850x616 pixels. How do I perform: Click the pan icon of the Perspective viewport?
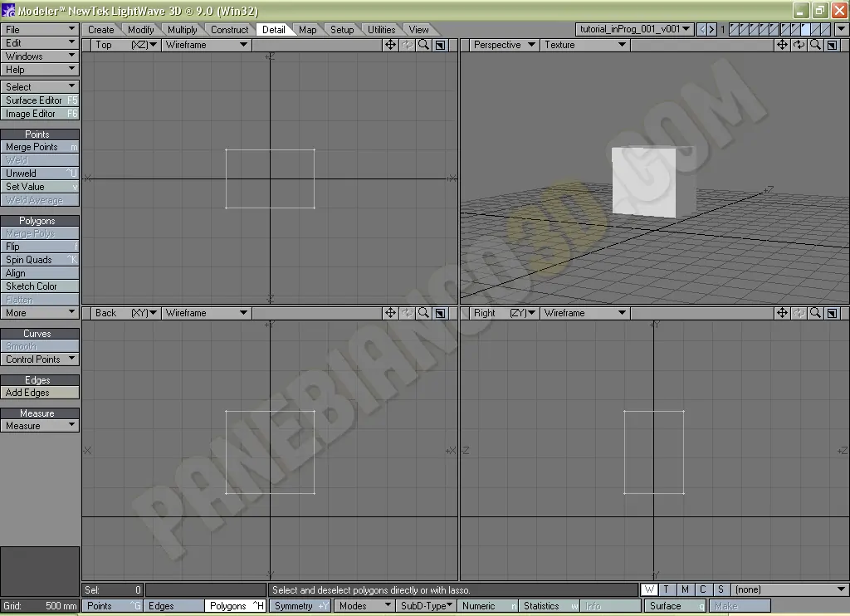[782, 45]
